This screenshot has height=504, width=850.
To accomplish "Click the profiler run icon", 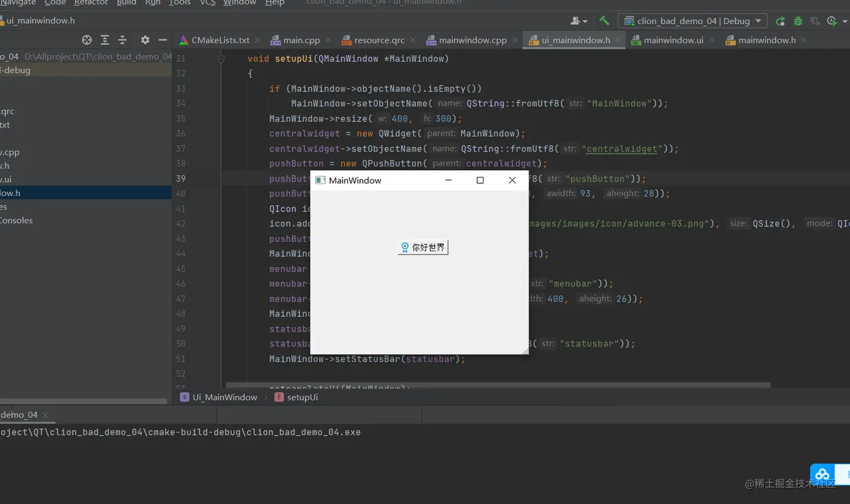I will [832, 21].
